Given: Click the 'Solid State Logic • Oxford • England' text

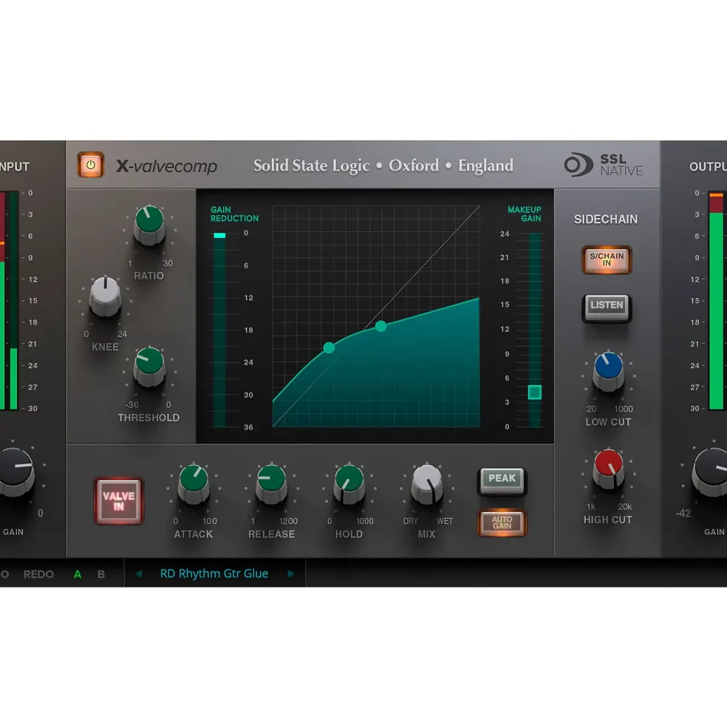Looking at the screenshot, I should tap(383, 166).
